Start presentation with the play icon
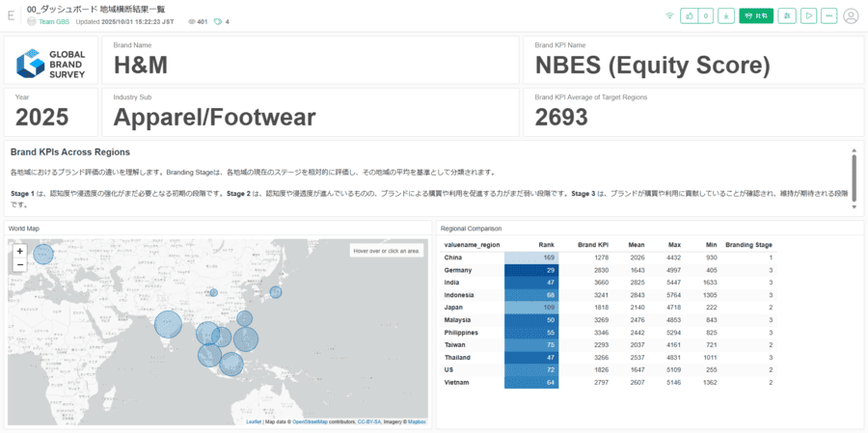The width and height of the screenshot is (868, 433). tap(809, 16)
